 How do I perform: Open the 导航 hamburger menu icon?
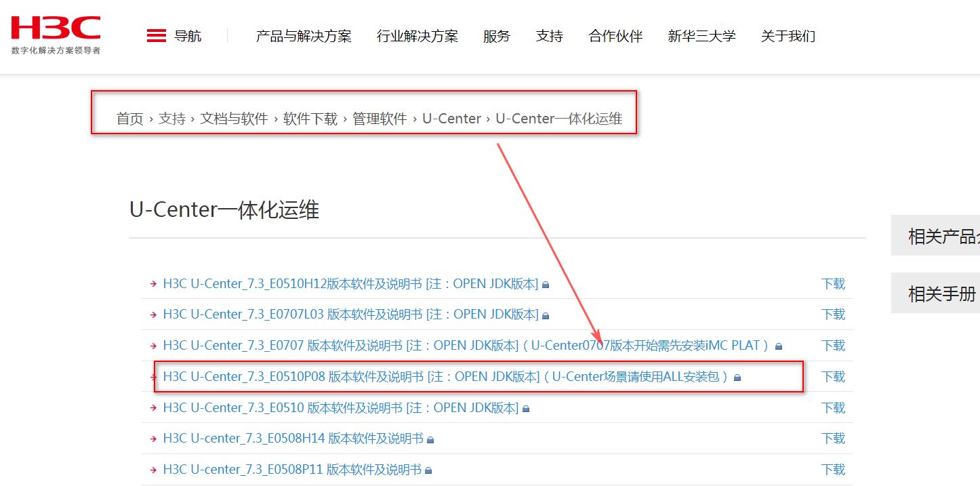point(157,36)
